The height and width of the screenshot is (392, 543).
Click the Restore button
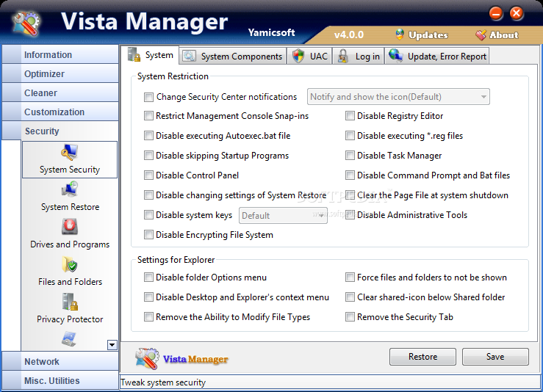(x=422, y=357)
